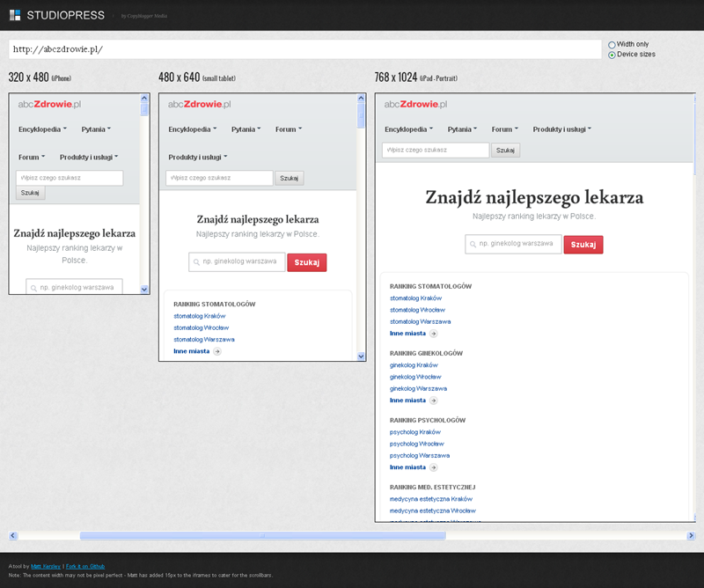Click abcZdrowie.pl logo in iPad preview

click(415, 104)
